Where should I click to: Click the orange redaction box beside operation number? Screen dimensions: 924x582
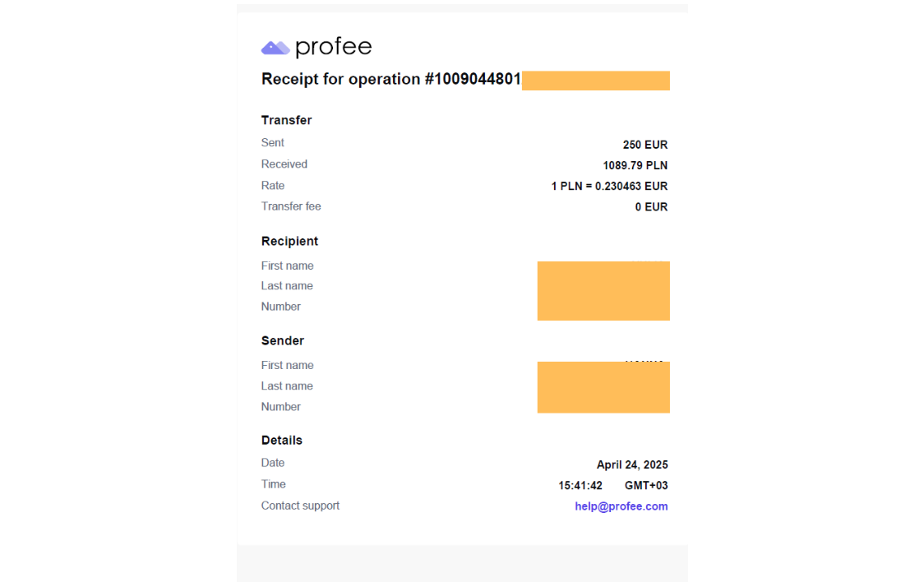pyautogui.click(x=596, y=81)
